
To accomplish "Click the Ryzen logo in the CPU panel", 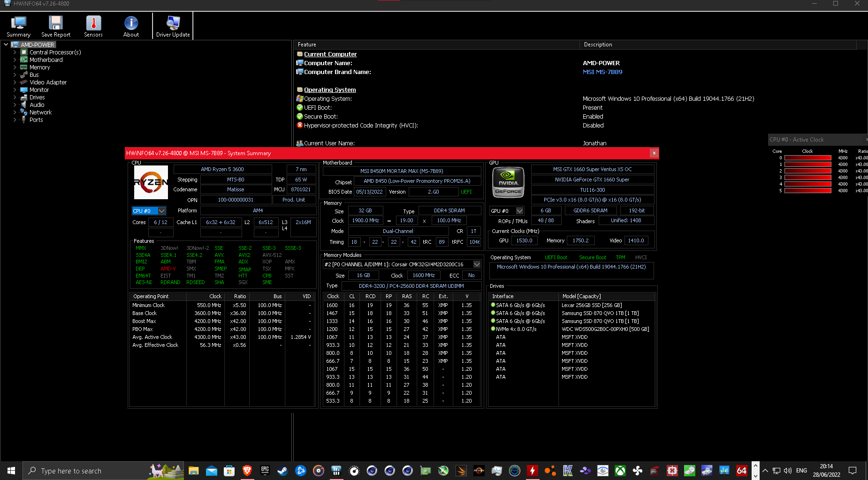I will (x=151, y=182).
